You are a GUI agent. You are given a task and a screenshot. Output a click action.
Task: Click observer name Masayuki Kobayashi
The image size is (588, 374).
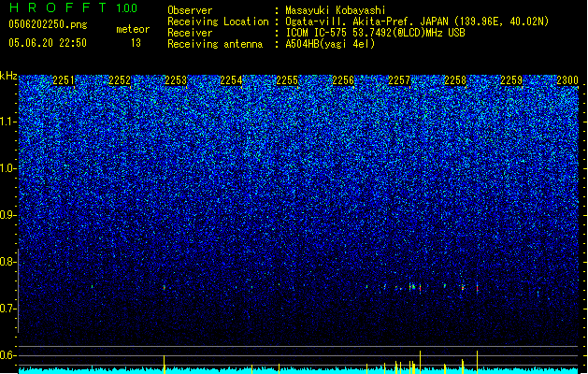point(336,10)
